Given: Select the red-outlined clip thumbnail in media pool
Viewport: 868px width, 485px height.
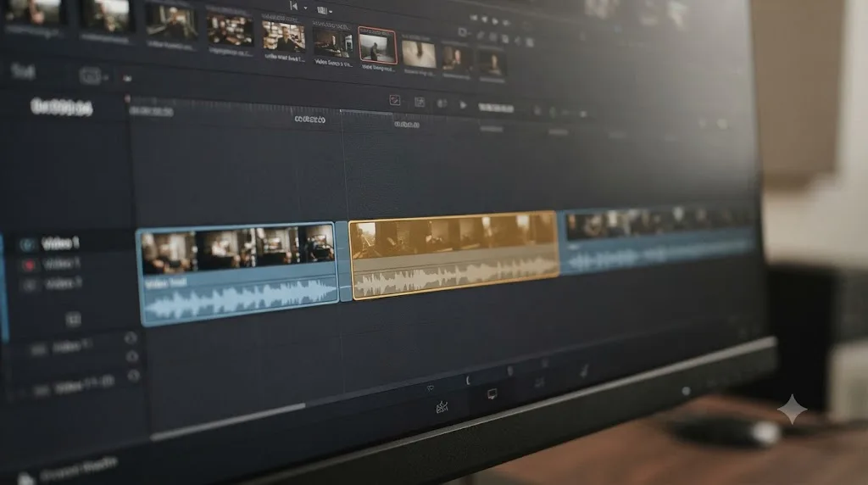Looking at the screenshot, I should 377,46.
